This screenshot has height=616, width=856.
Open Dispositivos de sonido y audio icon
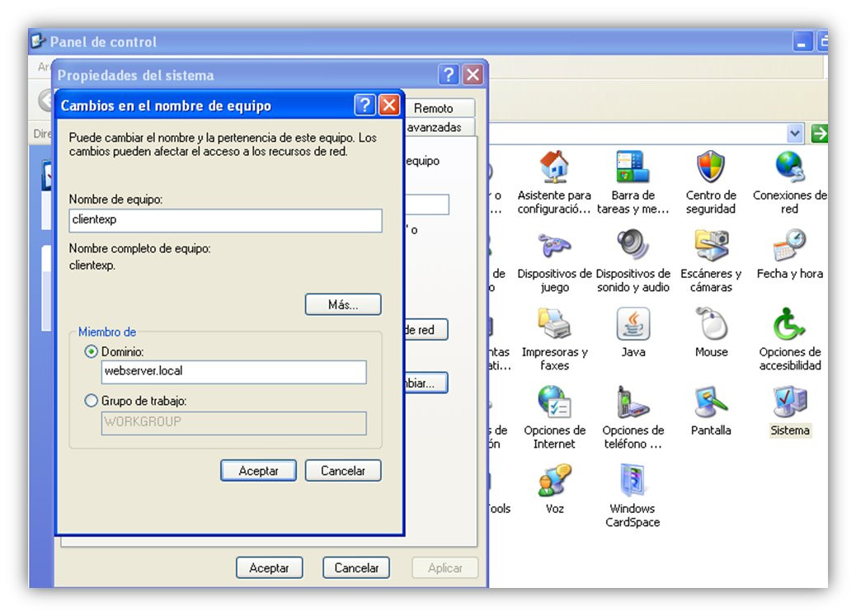[x=633, y=245]
